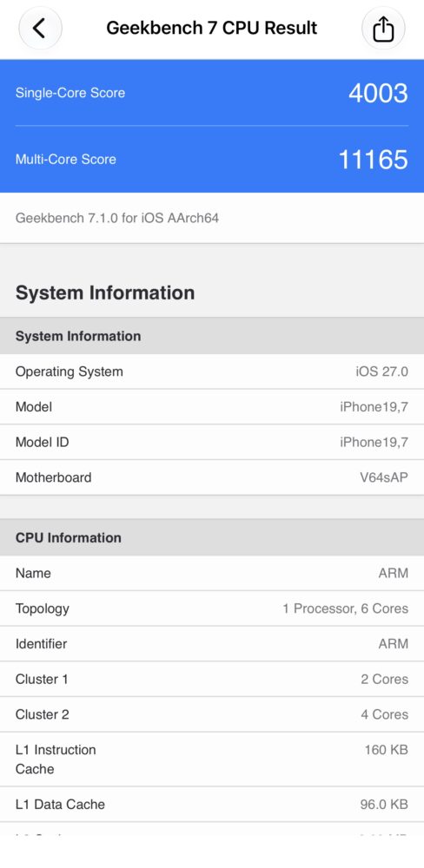Select the L1 Data Cache row
This screenshot has width=424, height=868.
point(212,805)
